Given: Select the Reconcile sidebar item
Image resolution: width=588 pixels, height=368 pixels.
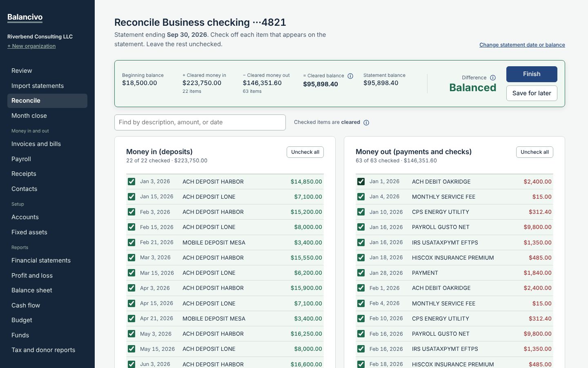Looking at the screenshot, I should [x=47, y=101].
